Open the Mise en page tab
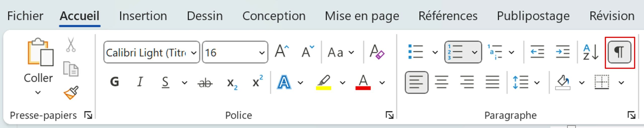Image resolution: width=644 pixels, height=128 pixels. tap(362, 16)
